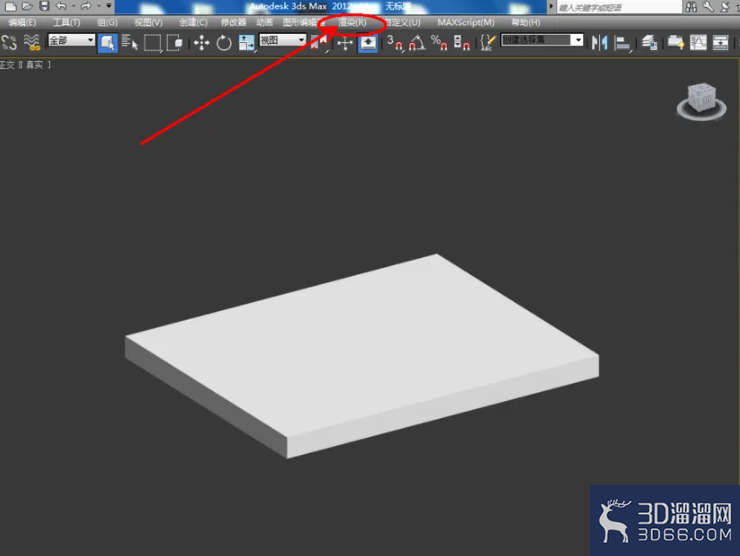The width and height of the screenshot is (740, 556).
Task: Open a file with the folder icon
Action: [x=27, y=6]
